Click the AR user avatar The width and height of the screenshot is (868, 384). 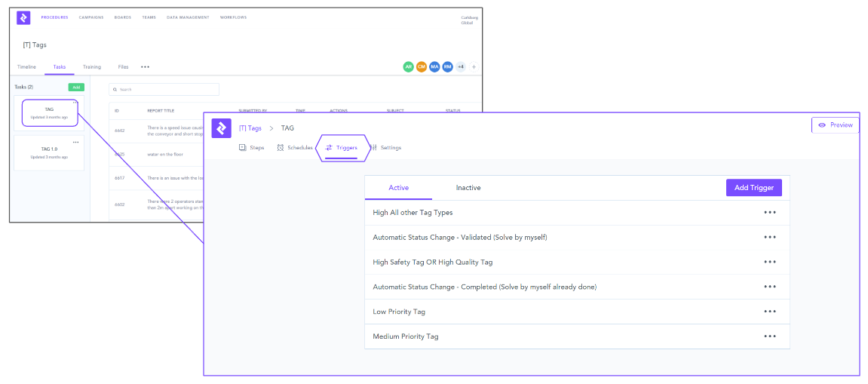408,67
